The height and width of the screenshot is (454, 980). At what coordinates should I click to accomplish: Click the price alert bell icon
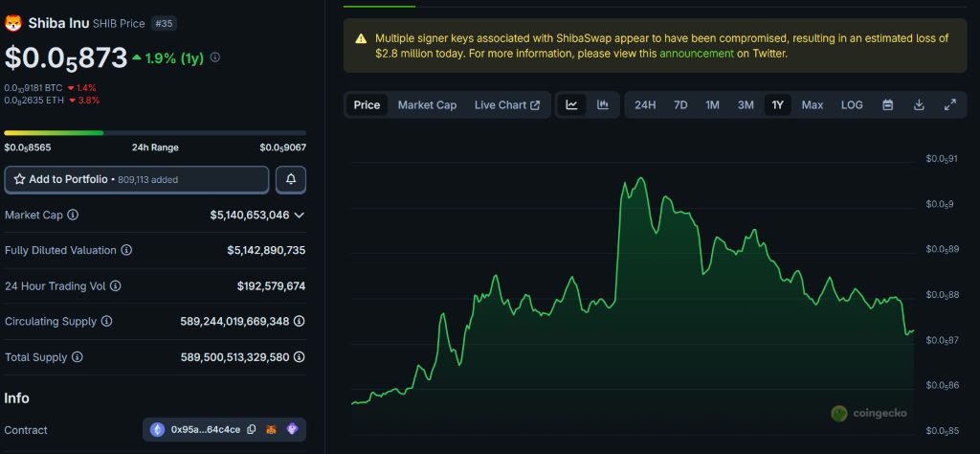pos(291,179)
